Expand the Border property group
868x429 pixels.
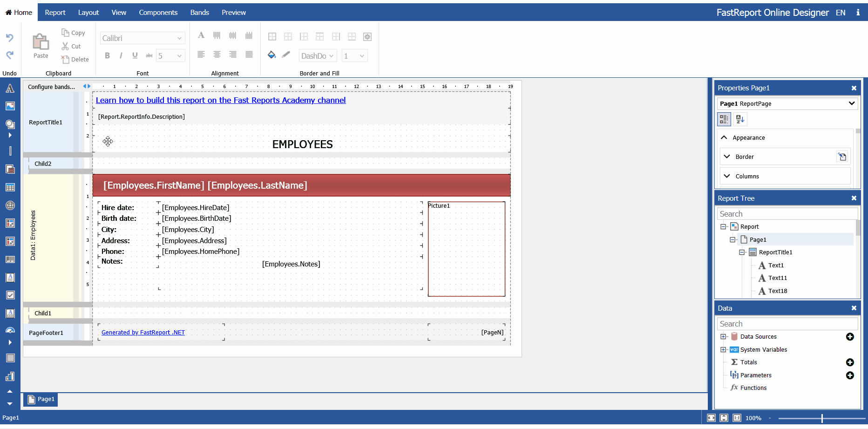[x=727, y=157]
